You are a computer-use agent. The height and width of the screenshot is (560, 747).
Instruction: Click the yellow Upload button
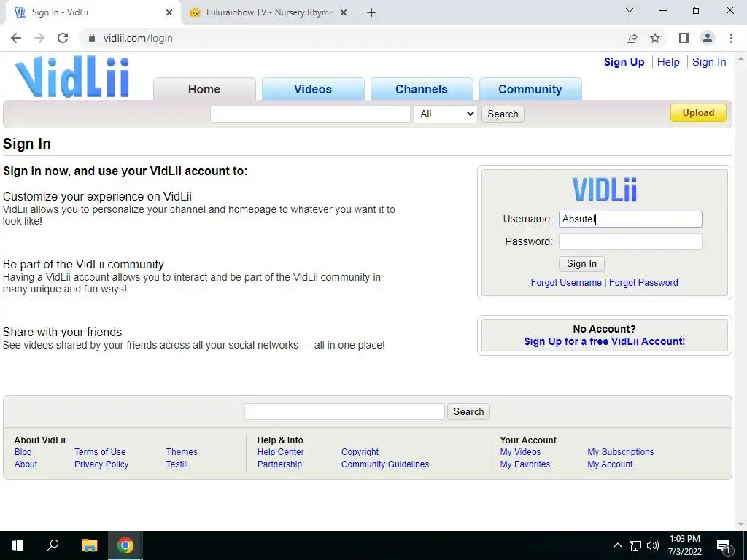(x=698, y=113)
